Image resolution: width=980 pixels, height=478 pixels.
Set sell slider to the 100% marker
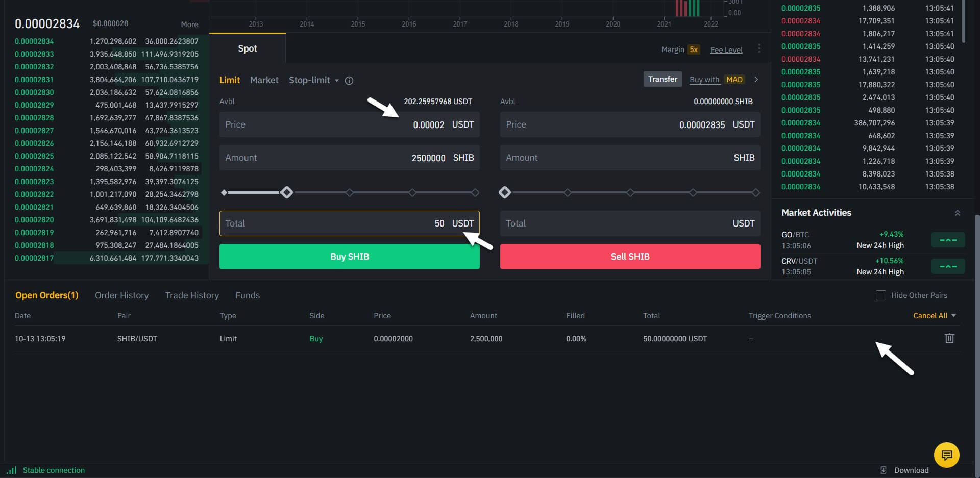pyautogui.click(x=756, y=192)
